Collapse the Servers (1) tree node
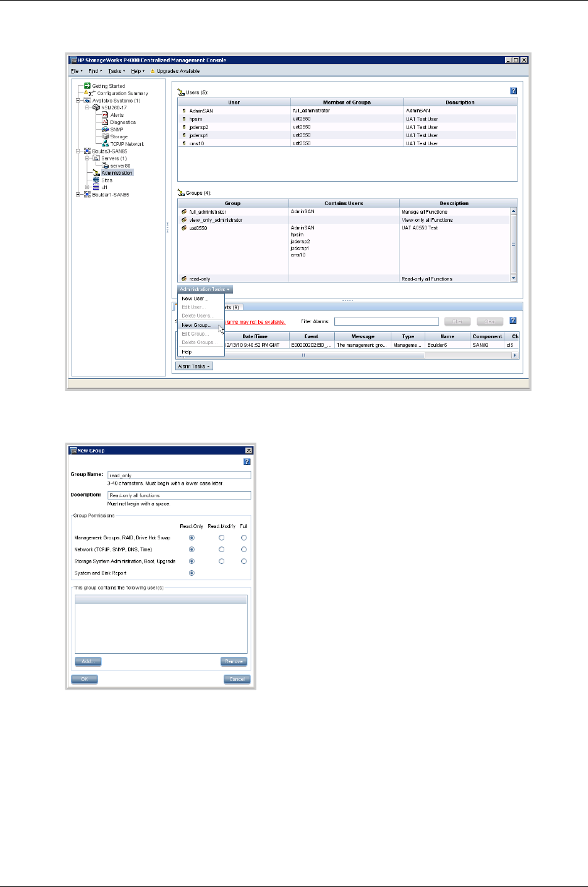588x887 pixels. [87, 158]
